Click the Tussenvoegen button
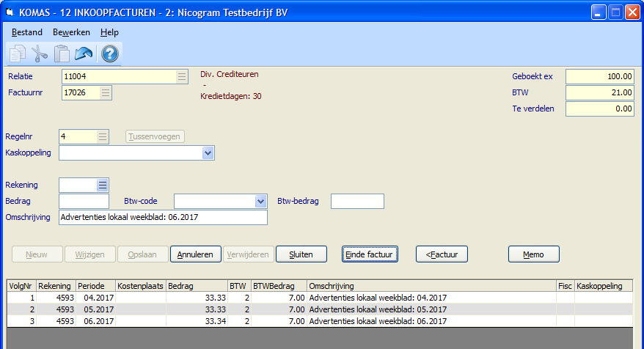Image resolution: width=644 pixels, height=349 pixels. (x=155, y=136)
